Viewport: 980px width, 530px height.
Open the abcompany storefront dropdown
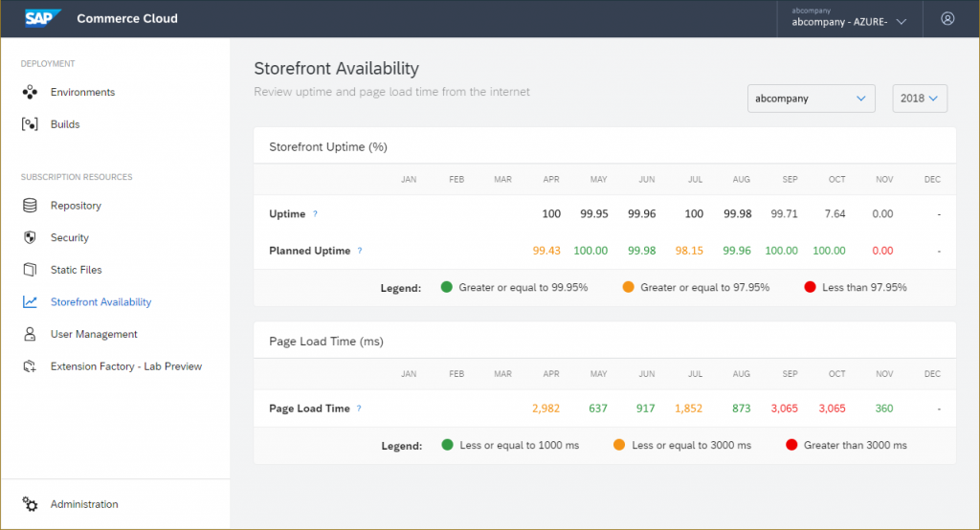811,99
